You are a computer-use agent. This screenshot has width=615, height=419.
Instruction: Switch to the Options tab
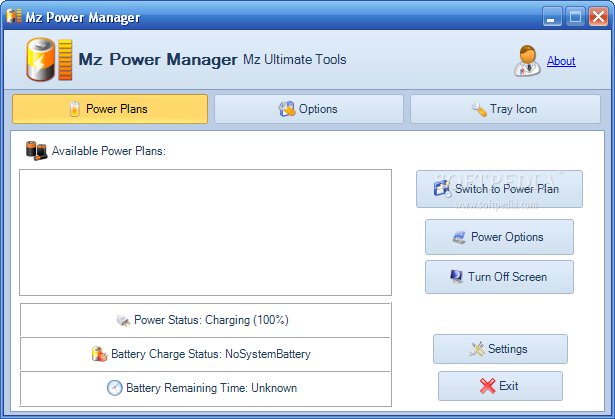[309, 109]
